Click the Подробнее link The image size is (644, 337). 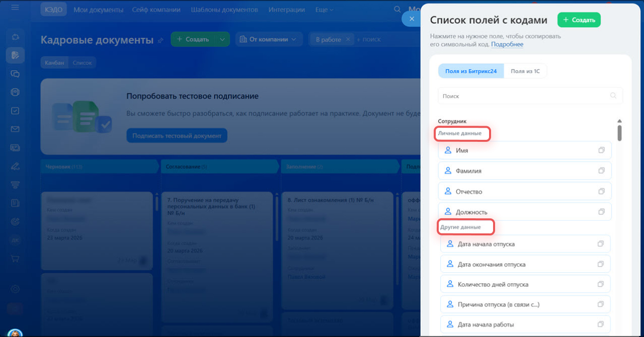(x=507, y=44)
